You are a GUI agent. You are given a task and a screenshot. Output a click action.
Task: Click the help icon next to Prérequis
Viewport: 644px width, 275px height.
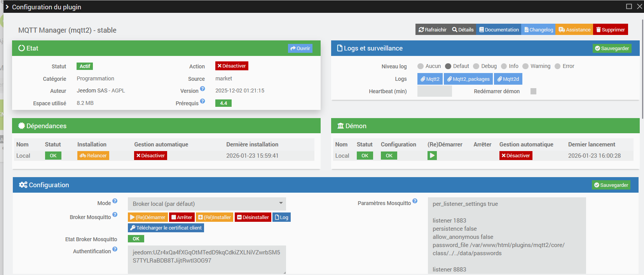coord(202,101)
